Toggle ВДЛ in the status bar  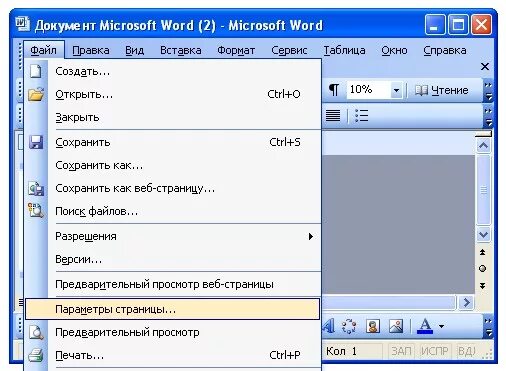tap(467, 351)
